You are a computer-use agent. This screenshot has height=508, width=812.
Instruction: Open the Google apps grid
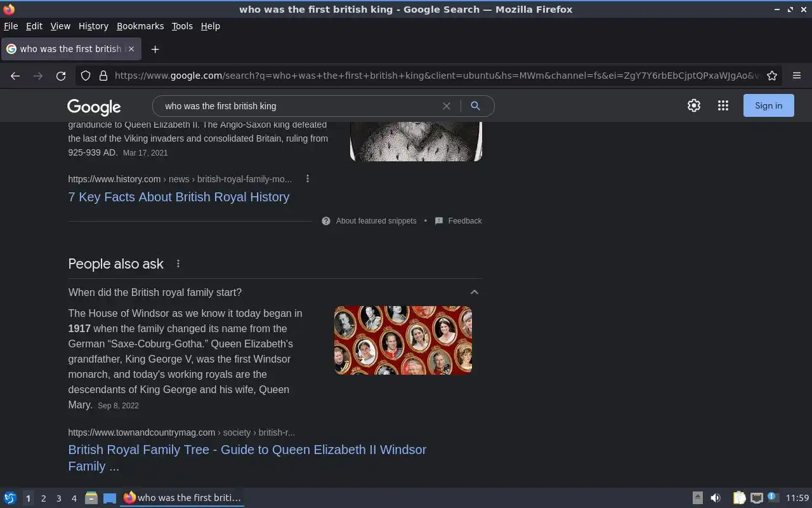[723, 105]
